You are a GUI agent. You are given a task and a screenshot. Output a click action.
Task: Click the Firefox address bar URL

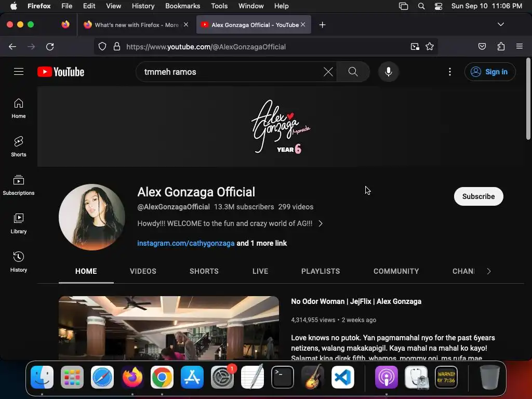pos(206,47)
